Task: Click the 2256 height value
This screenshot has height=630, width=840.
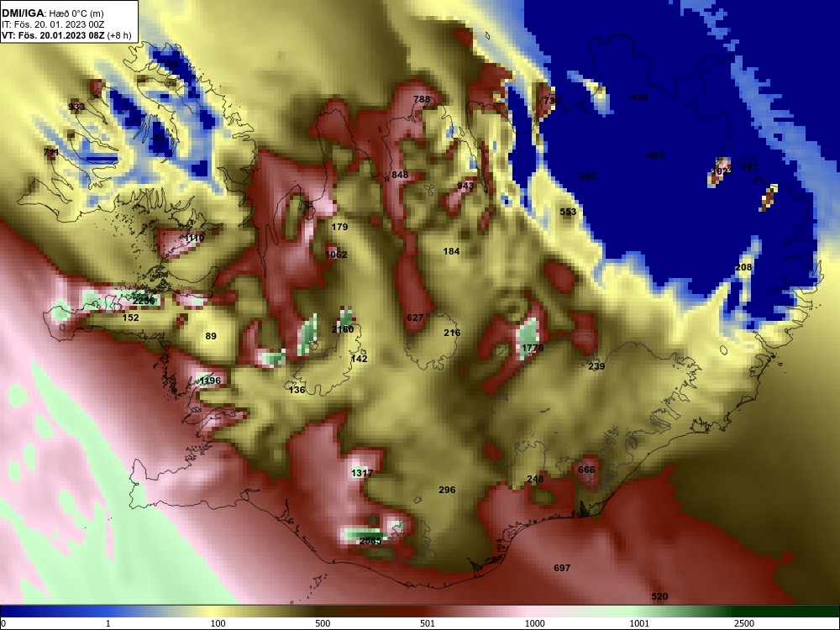Action: click(144, 301)
